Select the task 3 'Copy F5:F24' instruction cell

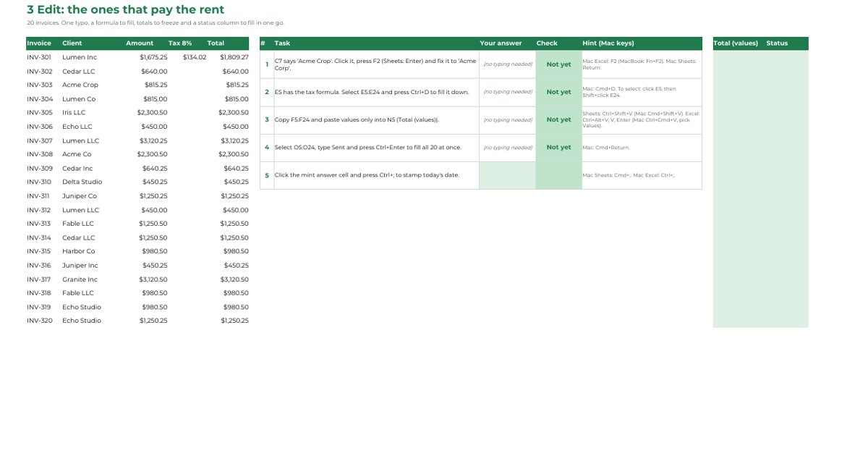pyautogui.click(x=376, y=120)
